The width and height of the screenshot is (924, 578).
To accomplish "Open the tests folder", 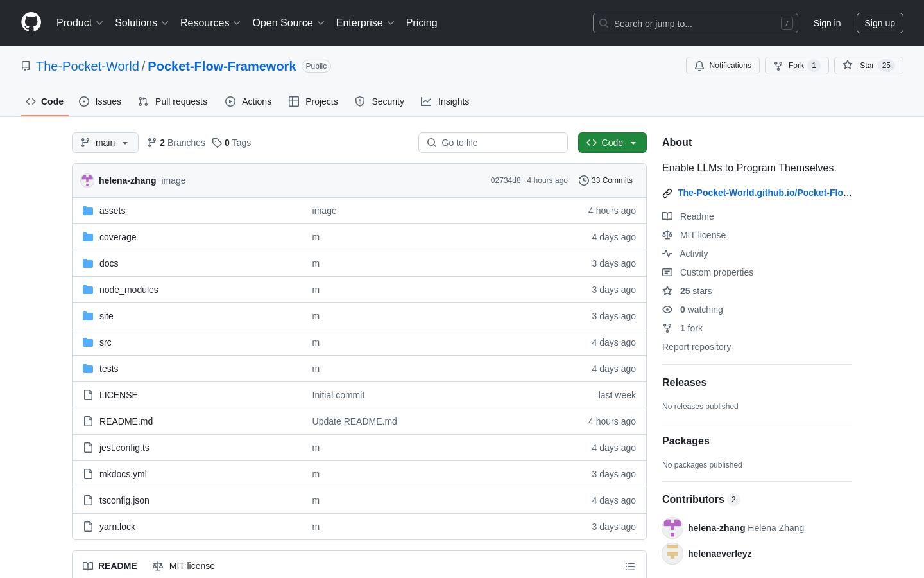I will (x=108, y=369).
